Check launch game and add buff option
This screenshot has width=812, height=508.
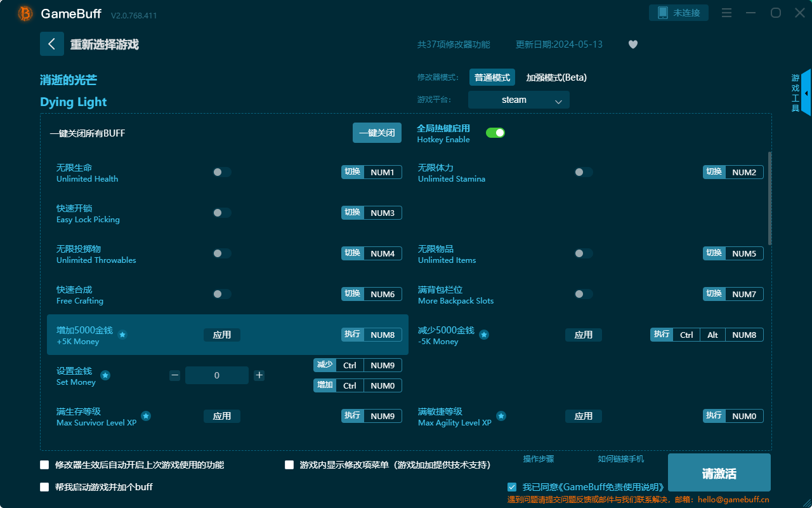[44, 487]
